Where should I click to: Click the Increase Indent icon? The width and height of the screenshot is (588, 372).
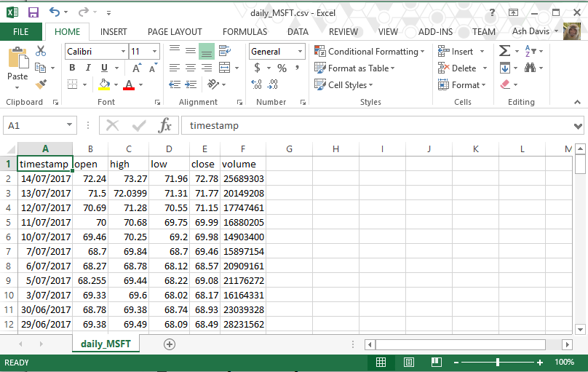coord(191,84)
